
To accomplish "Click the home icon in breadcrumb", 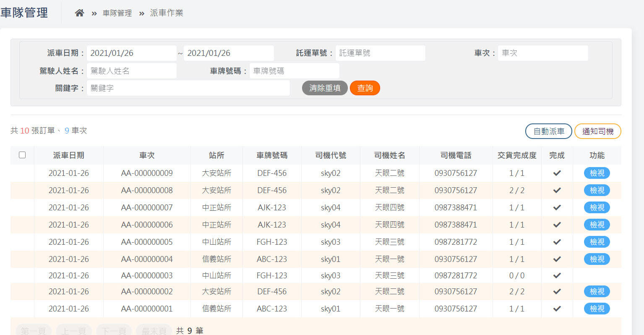I will click(x=79, y=13).
